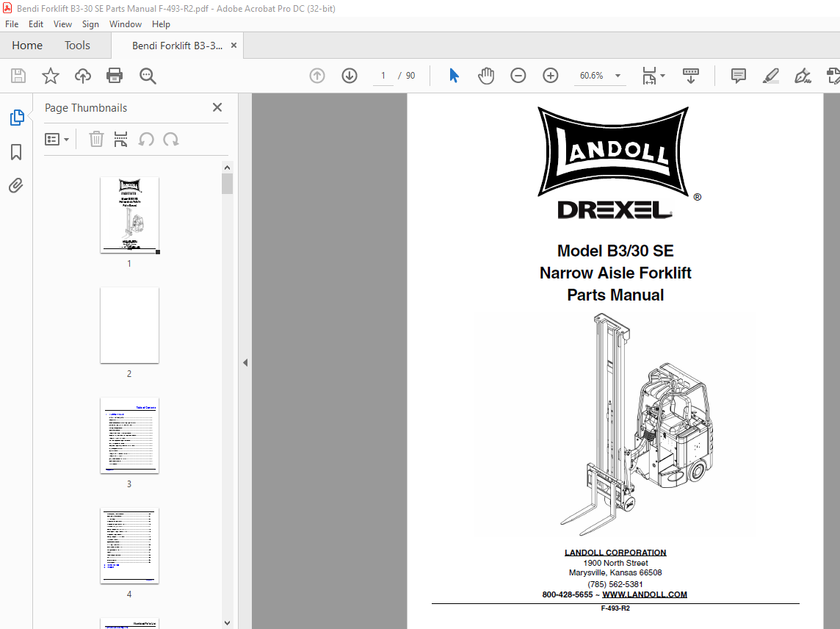Go to the next page with the down arrow
Screen dimensions: 840x629
(350, 76)
